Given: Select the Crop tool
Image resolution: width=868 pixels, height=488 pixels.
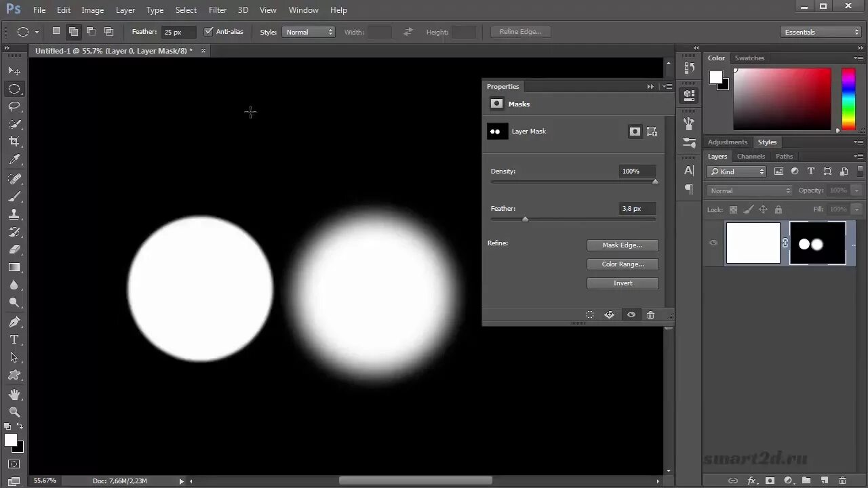Looking at the screenshot, I should [x=15, y=141].
